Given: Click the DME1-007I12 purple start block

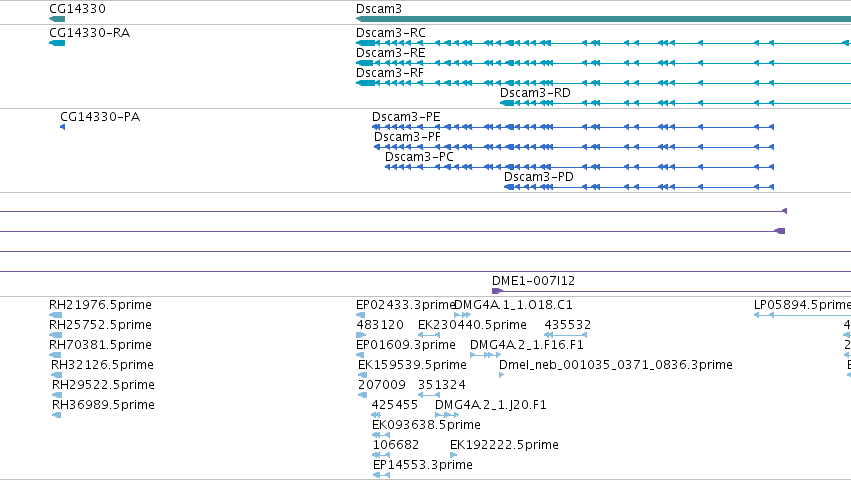Looking at the screenshot, I should 497,291.
